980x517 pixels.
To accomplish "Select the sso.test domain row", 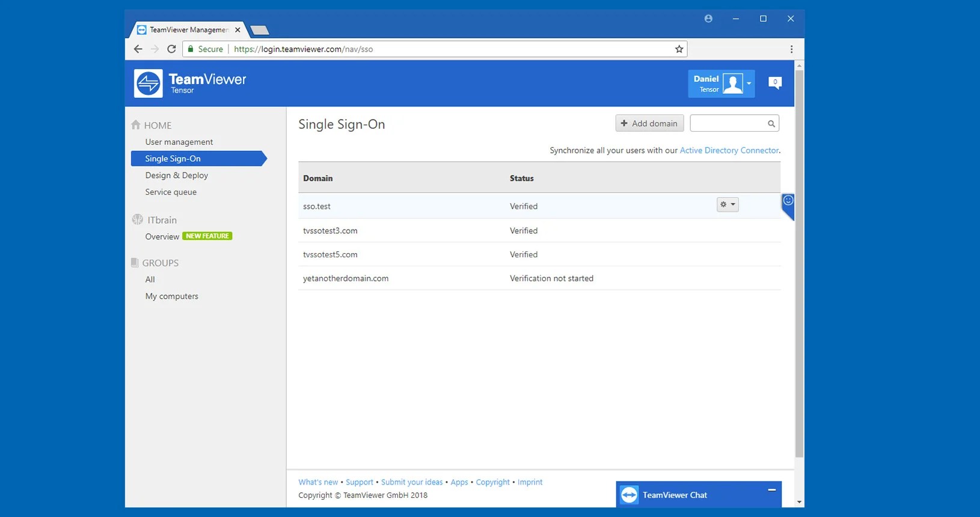I will (539, 206).
